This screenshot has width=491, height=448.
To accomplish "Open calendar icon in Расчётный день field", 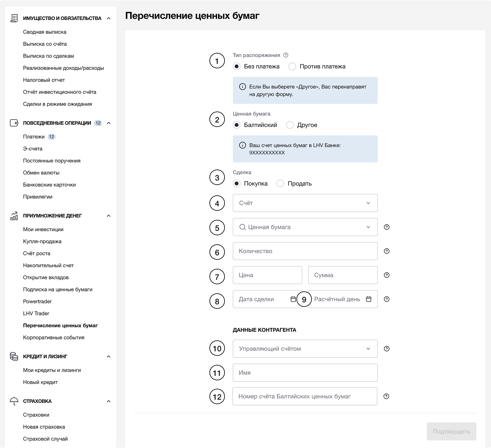I will pos(369,299).
